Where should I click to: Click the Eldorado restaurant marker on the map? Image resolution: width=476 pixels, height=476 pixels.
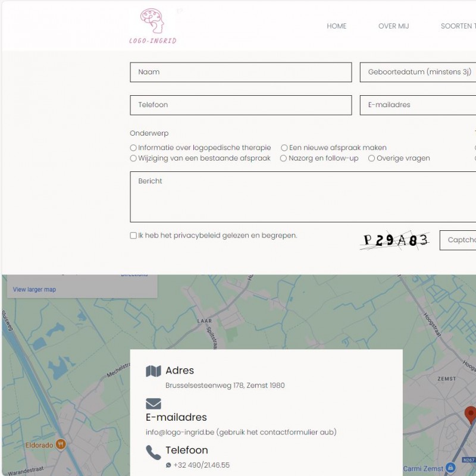[61, 444]
